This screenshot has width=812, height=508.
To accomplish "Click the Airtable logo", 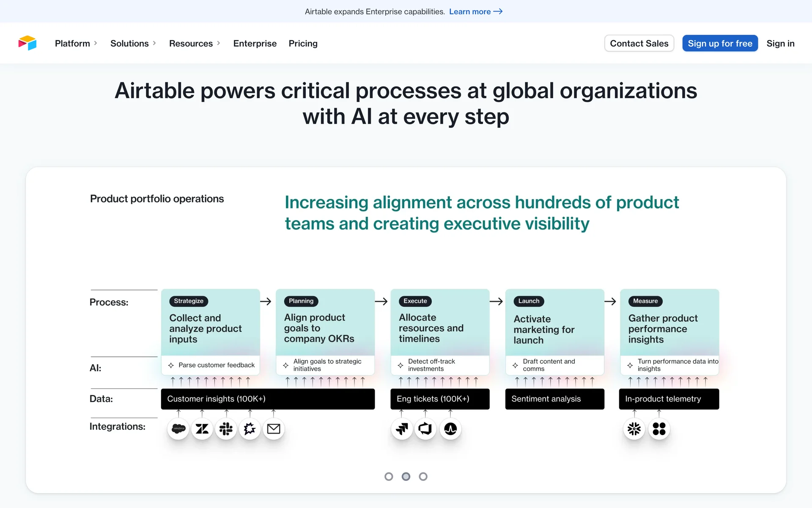I will point(27,43).
